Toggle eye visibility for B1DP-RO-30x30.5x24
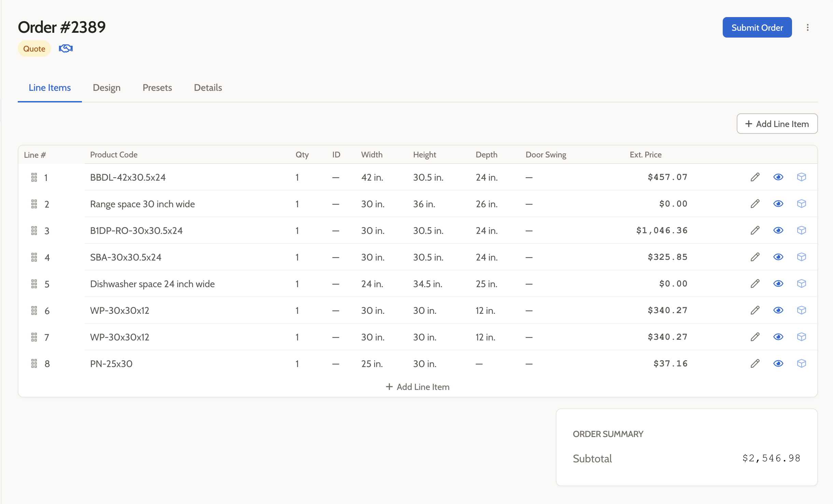This screenshot has width=833, height=504. (778, 230)
